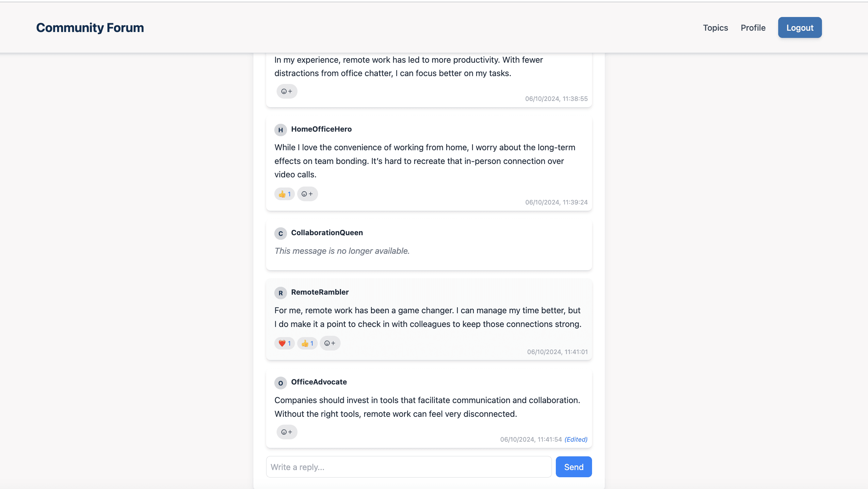
Task: Add emoji reaction to OfficeAdvocate's post
Action: tap(287, 432)
